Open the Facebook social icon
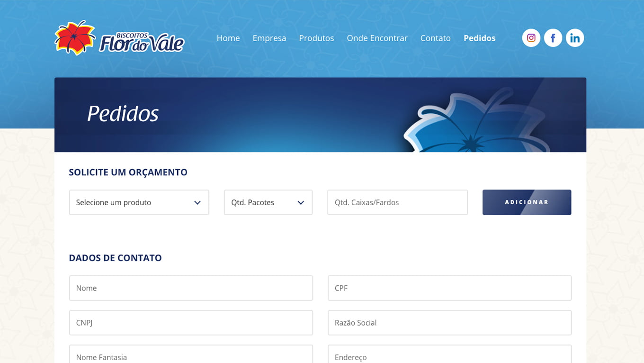 coord(553,38)
